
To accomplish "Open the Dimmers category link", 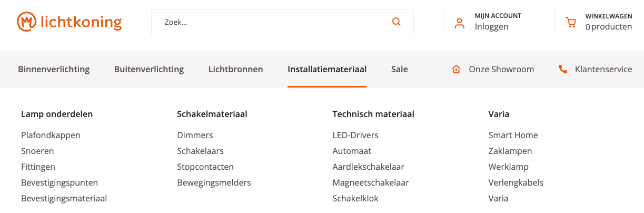I will coord(195,135).
